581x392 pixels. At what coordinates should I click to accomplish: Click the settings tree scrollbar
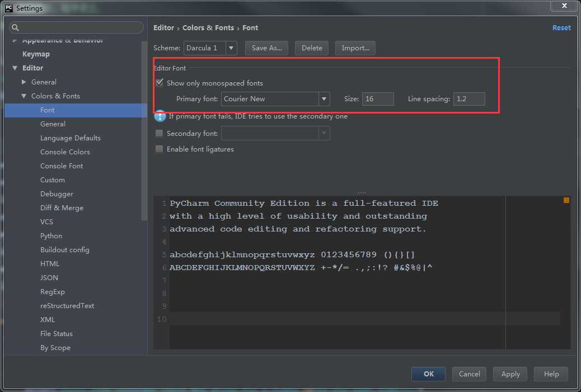(x=144, y=131)
